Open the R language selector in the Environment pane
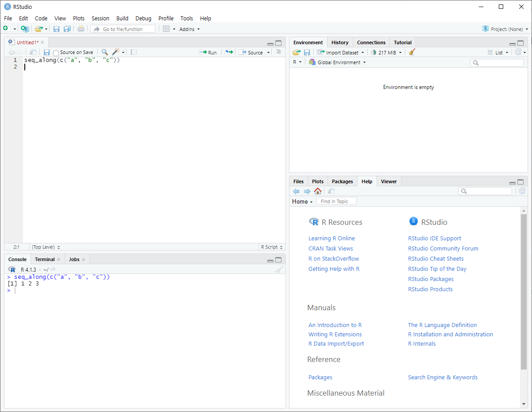Viewport: 532px width, 412px height. click(x=297, y=62)
